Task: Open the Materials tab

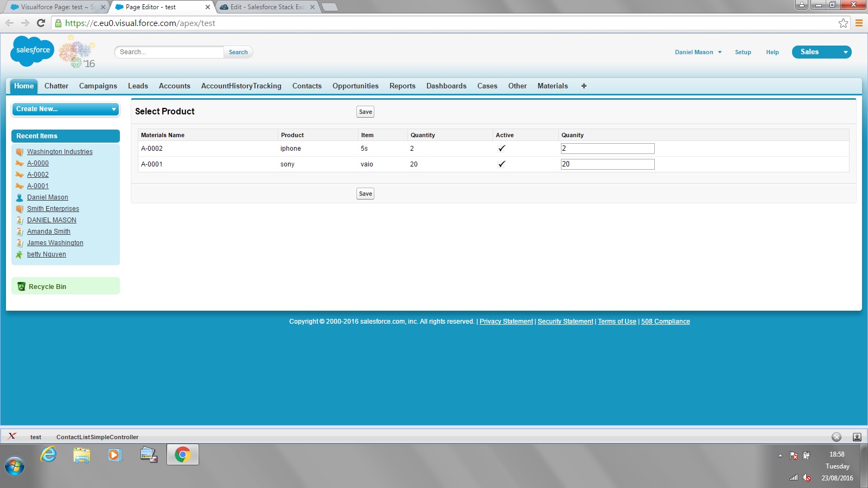Action: click(552, 86)
